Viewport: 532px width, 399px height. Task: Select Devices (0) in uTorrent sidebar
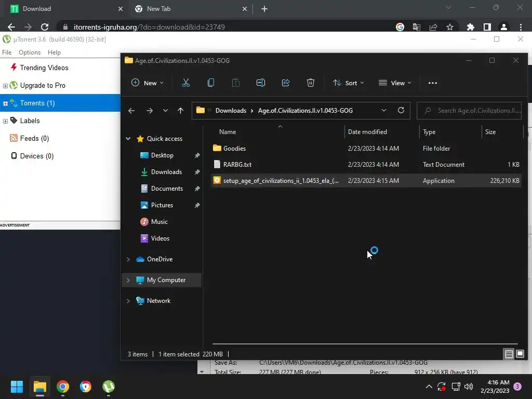pos(37,156)
